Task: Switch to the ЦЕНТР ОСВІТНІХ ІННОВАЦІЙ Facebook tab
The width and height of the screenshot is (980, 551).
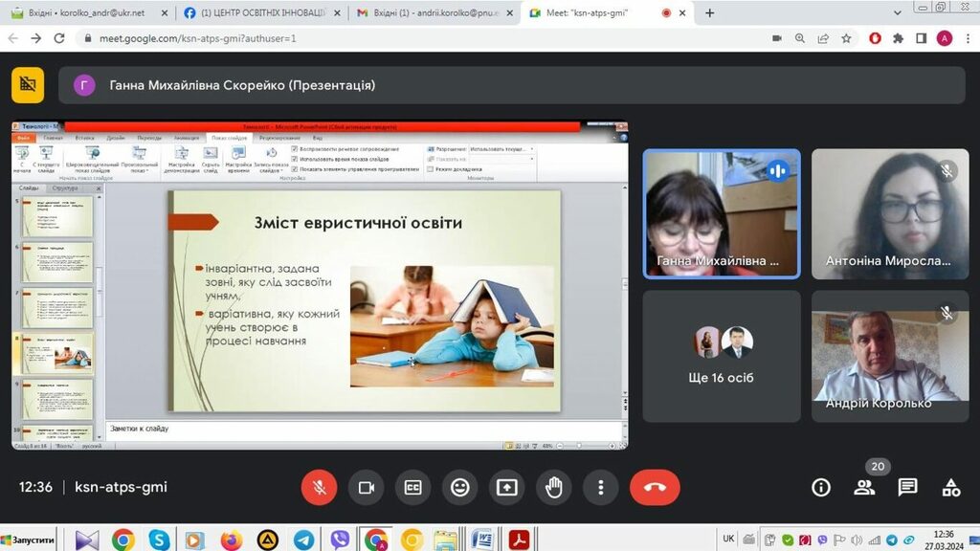Action: 258,13
